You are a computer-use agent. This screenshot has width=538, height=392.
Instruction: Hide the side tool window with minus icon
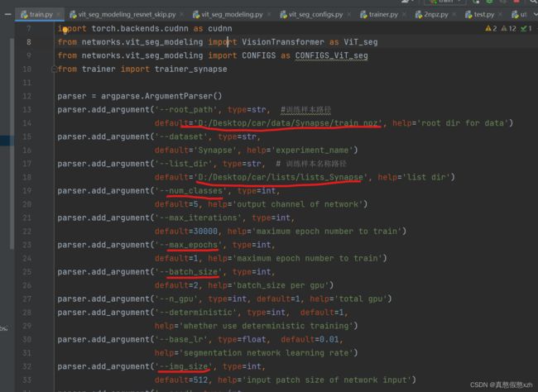(8, 14)
